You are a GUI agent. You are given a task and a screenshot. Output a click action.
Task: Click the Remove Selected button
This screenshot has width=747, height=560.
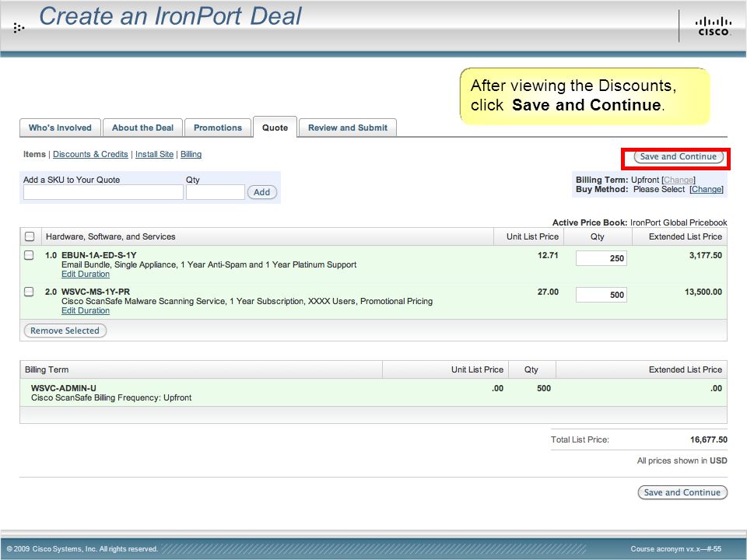point(65,331)
